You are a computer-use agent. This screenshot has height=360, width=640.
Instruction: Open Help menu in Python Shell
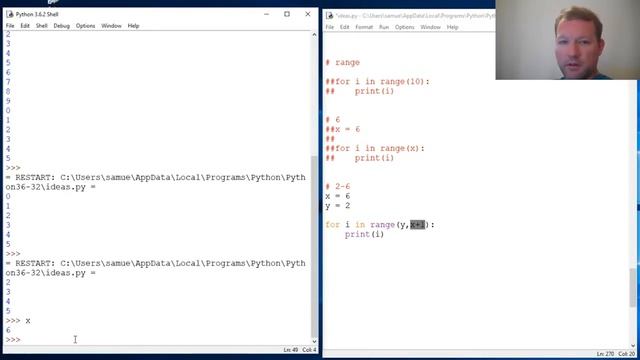133,26
